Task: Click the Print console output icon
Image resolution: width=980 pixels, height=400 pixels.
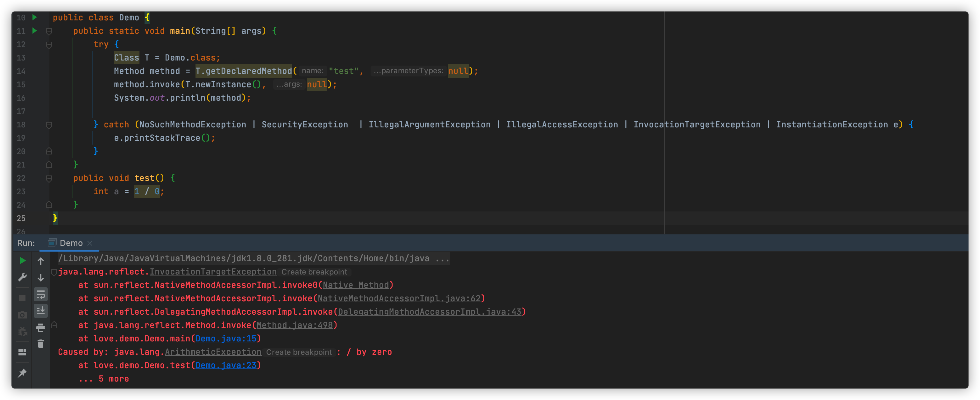Action: point(41,327)
